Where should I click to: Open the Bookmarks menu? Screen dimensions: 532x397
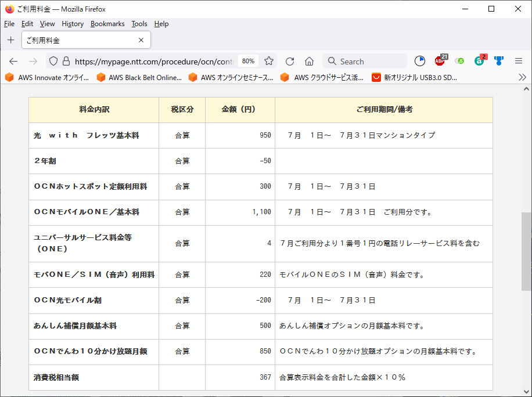point(107,24)
